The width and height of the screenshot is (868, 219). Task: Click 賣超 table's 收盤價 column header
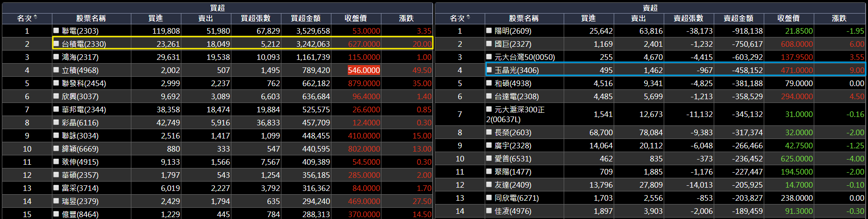click(x=789, y=18)
